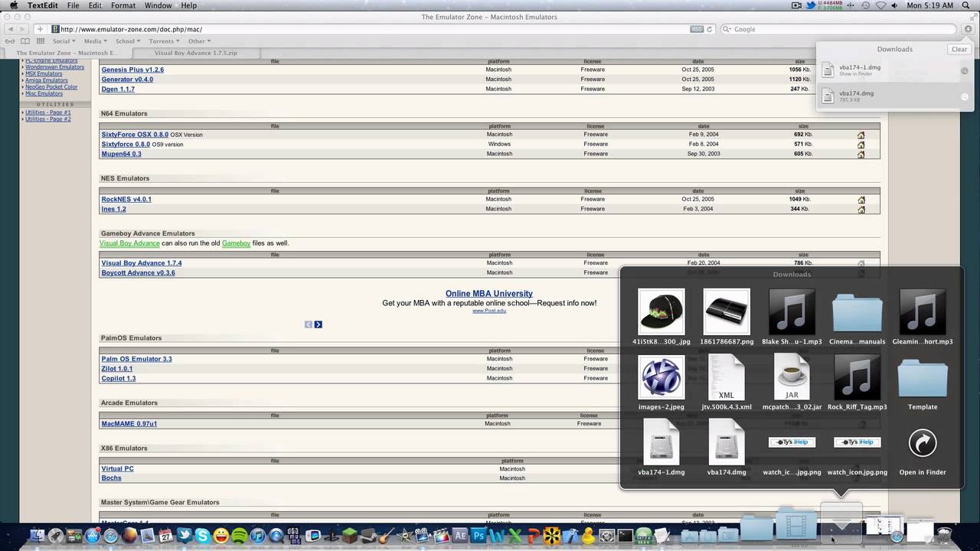
Task: Reveal vba174.dmg with magnifier icon
Action: (x=965, y=97)
